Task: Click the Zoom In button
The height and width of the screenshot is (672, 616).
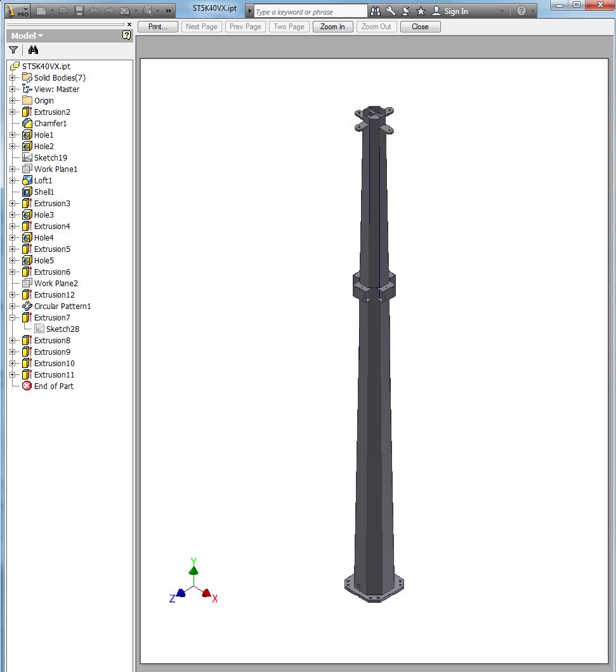Action: tap(332, 26)
